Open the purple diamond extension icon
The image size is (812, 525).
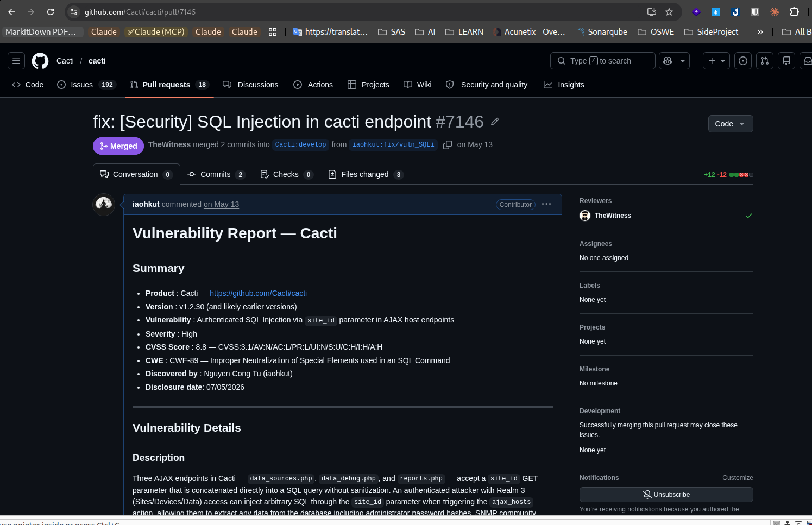coord(696,12)
